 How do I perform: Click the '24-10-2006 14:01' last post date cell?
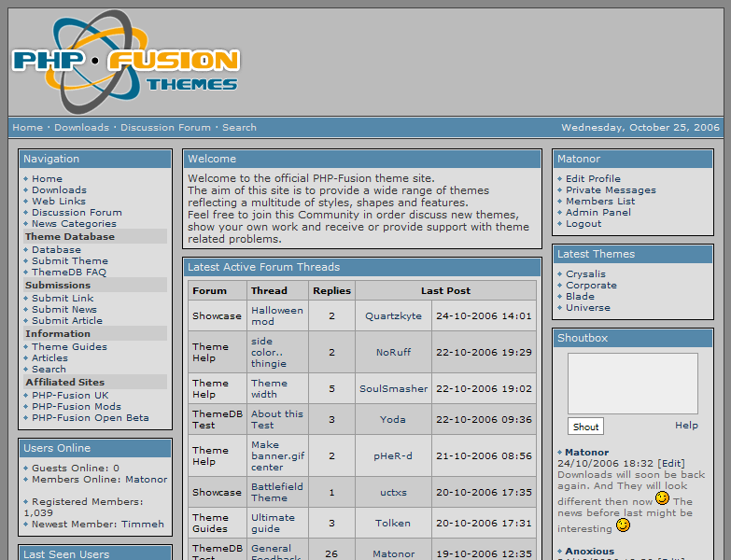click(x=484, y=315)
